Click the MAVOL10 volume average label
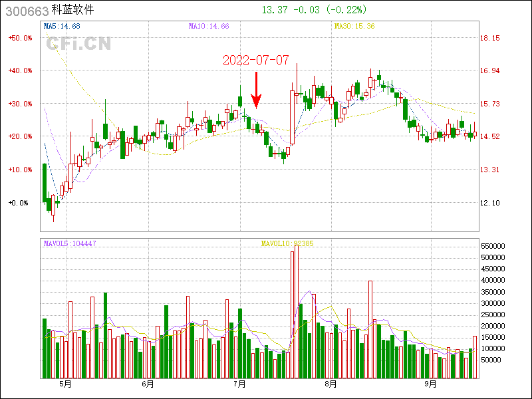The width and height of the screenshot is (532, 399). point(287,243)
